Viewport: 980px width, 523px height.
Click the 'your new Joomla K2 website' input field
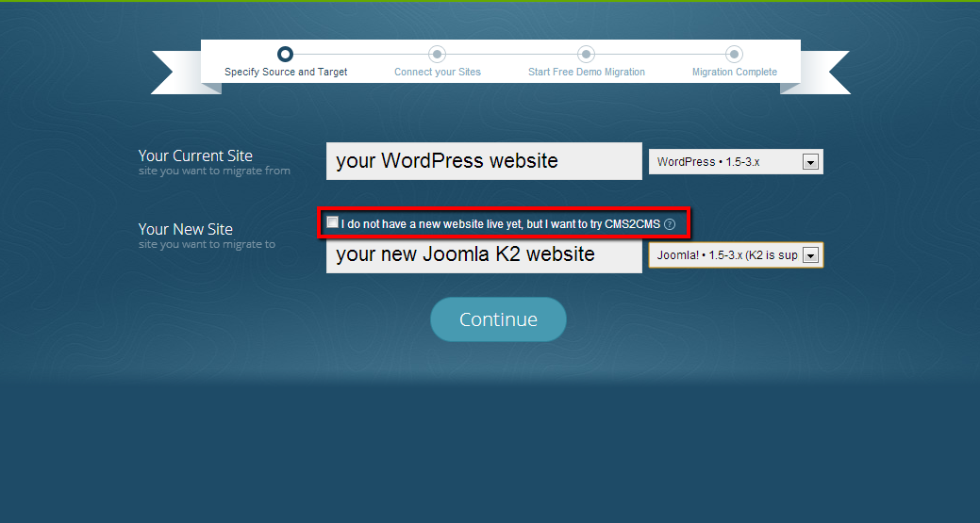coord(484,255)
